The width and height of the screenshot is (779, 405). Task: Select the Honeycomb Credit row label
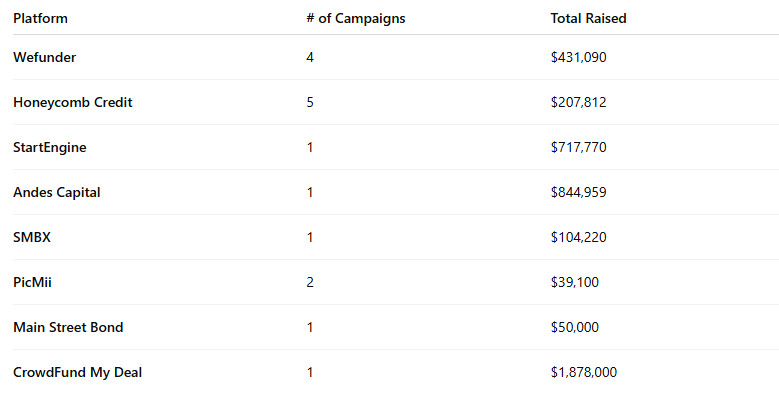click(73, 102)
